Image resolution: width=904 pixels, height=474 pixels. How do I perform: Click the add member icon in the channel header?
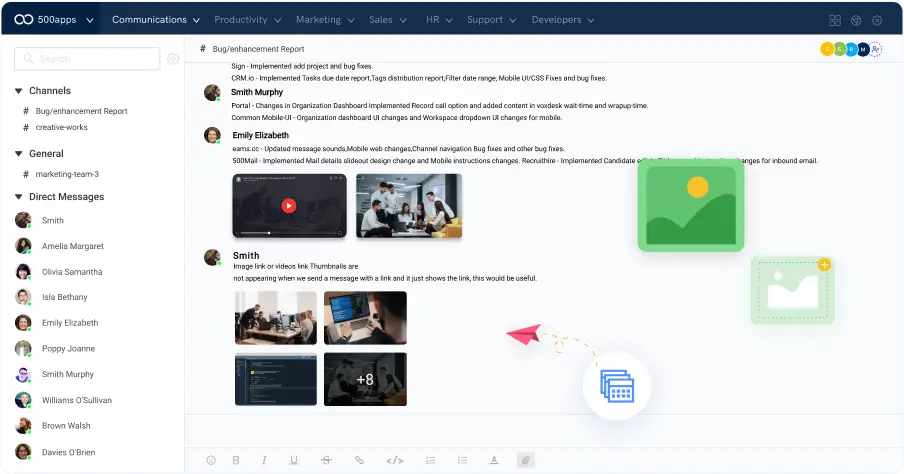coord(876,50)
